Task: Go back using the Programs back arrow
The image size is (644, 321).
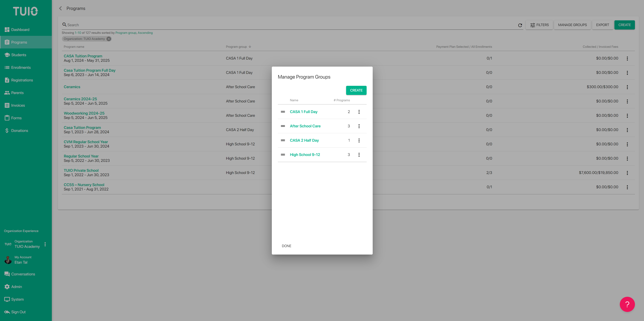Action: pos(60,9)
